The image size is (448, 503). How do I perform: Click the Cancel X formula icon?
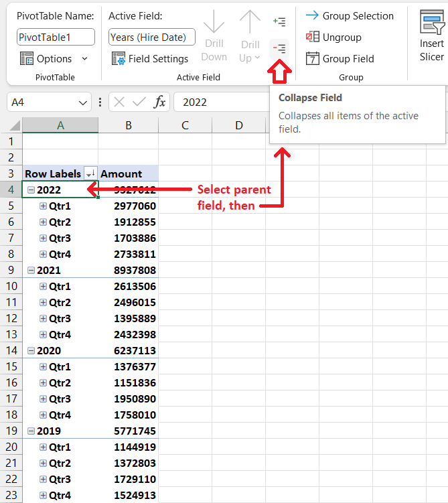point(119,102)
